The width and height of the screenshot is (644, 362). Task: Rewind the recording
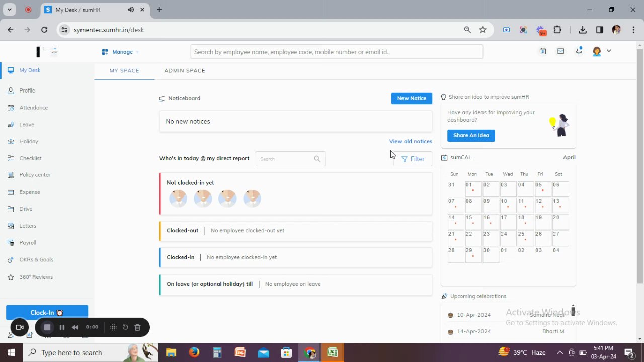(75, 327)
